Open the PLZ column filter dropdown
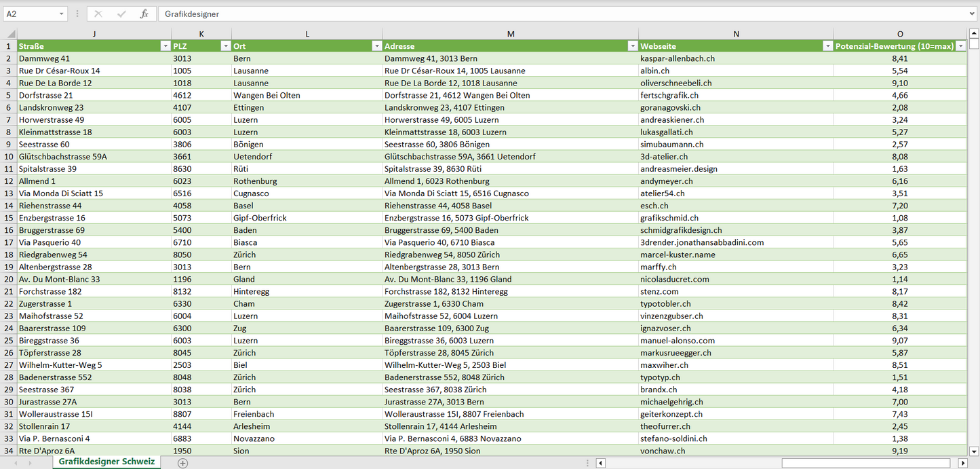This screenshot has width=980, height=469. 225,46
